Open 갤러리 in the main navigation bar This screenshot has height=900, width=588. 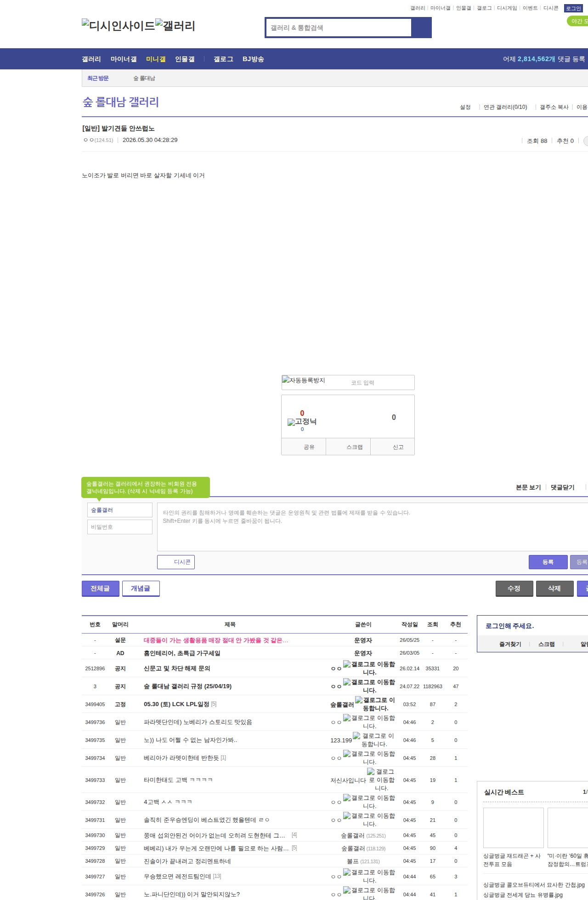pos(91,59)
